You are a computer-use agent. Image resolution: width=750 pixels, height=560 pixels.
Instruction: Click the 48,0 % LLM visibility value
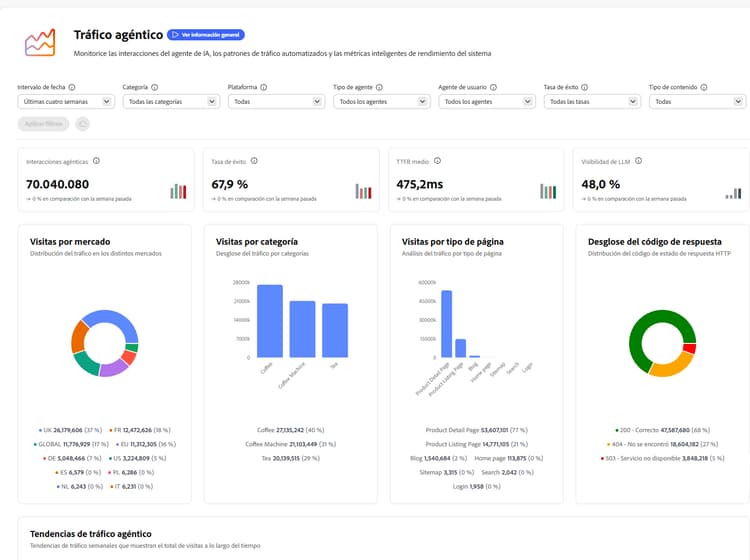pyautogui.click(x=600, y=184)
